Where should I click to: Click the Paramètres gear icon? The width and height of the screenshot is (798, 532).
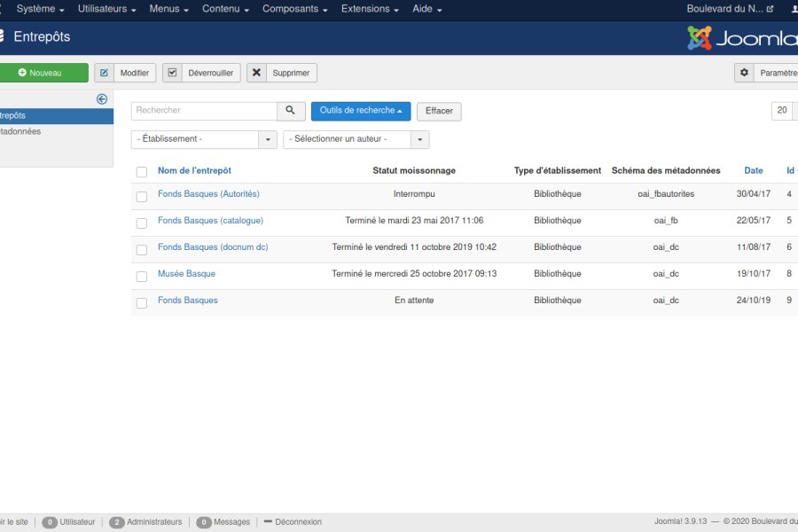(x=745, y=73)
